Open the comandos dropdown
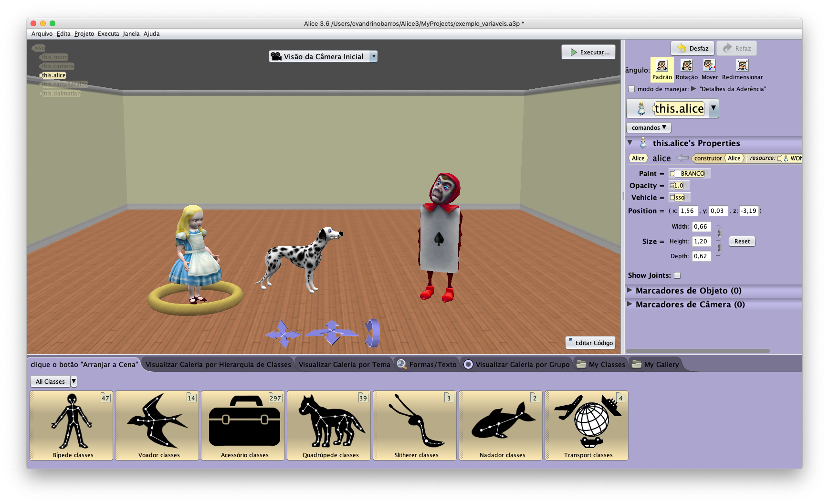Screen dimensions: 829x504 649,127
